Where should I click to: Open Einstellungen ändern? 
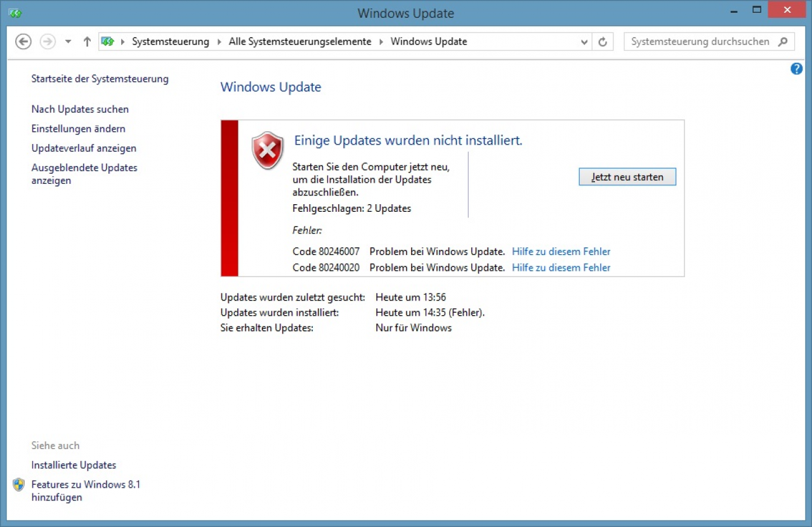[x=79, y=129]
